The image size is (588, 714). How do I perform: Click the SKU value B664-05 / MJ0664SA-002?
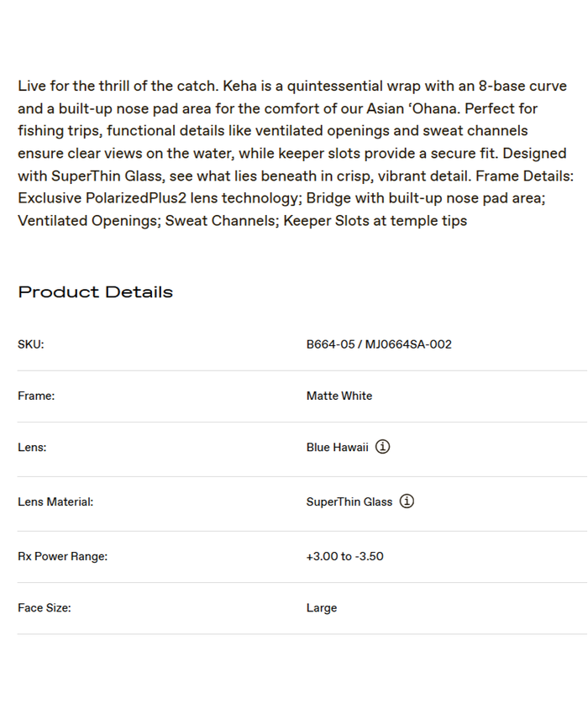click(379, 344)
